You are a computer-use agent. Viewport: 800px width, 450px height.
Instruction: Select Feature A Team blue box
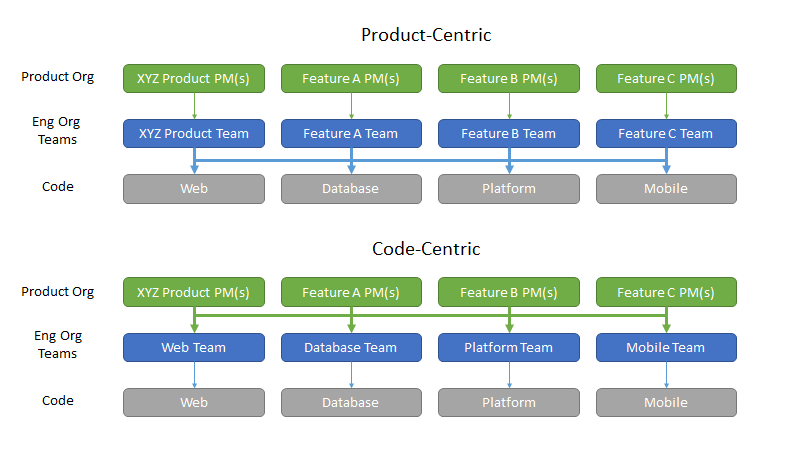[351, 134]
